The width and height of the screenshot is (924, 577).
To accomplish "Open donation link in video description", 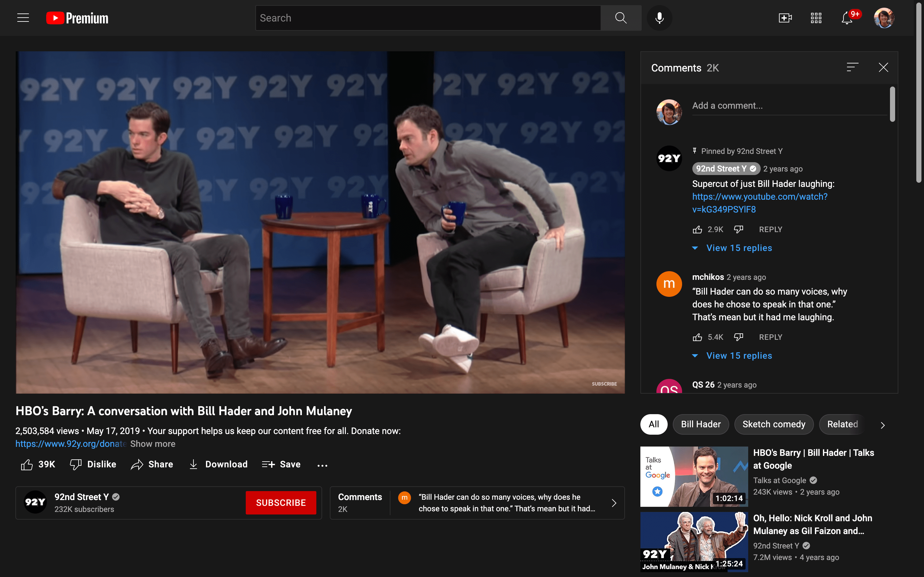I will click(x=71, y=443).
